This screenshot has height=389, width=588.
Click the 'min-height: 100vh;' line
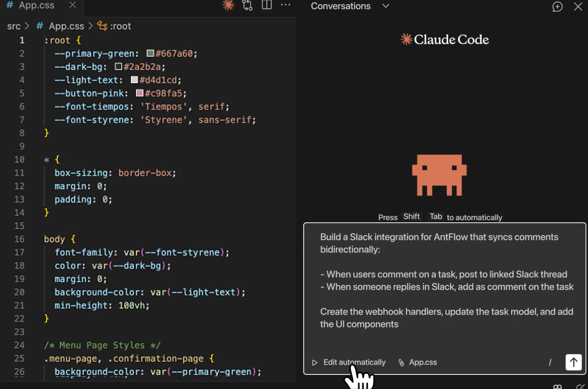102,305
